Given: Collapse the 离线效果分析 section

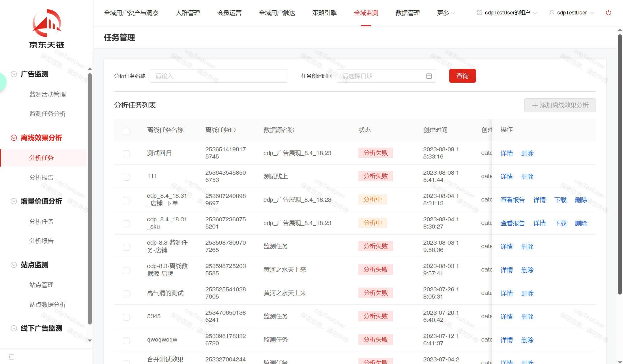Looking at the screenshot, I should pyautogui.click(x=14, y=138).
